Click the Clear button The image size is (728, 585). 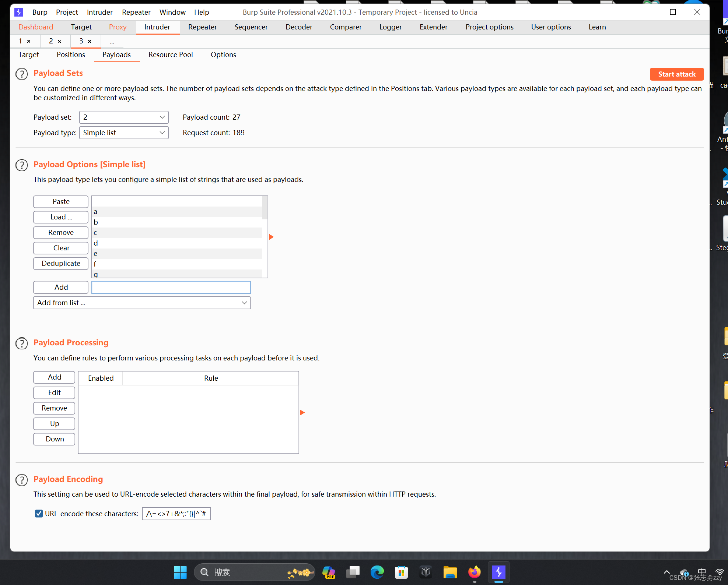click(x=60, y=248)
